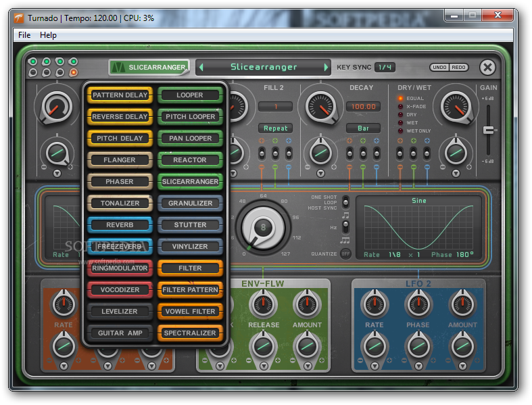Screen dimensions: 532x405
Task: Expand the arrow below Decay modulation knob
Action: [320, 174]
